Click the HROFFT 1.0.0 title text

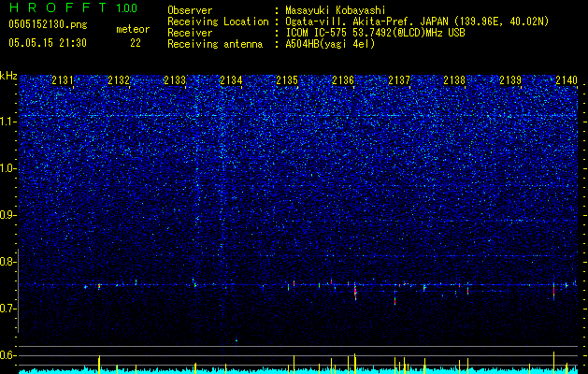pos(73,7)
